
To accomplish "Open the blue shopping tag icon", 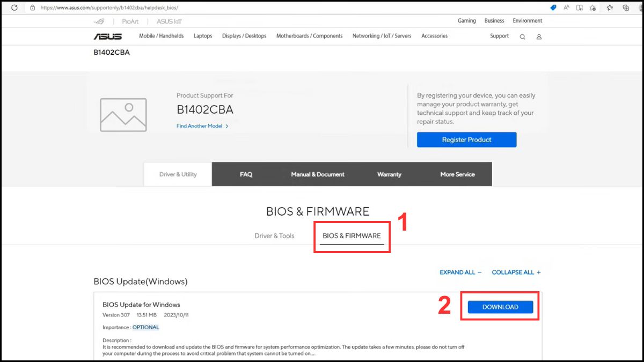I will (553, 8).
